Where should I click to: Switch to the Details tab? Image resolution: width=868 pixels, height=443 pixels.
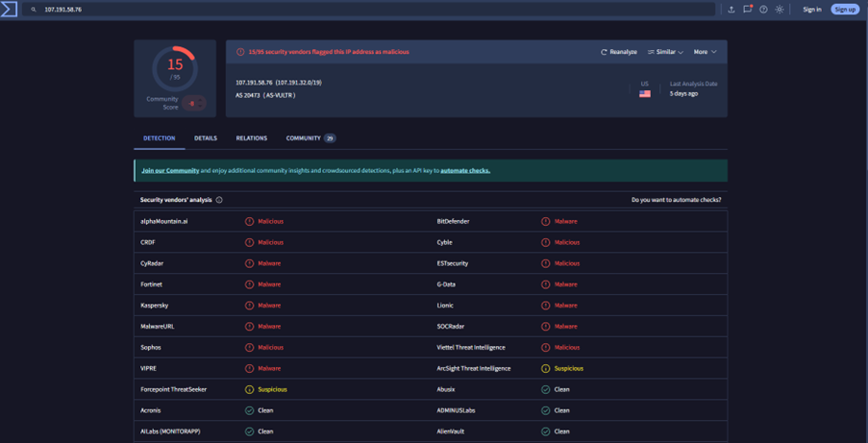206,138
